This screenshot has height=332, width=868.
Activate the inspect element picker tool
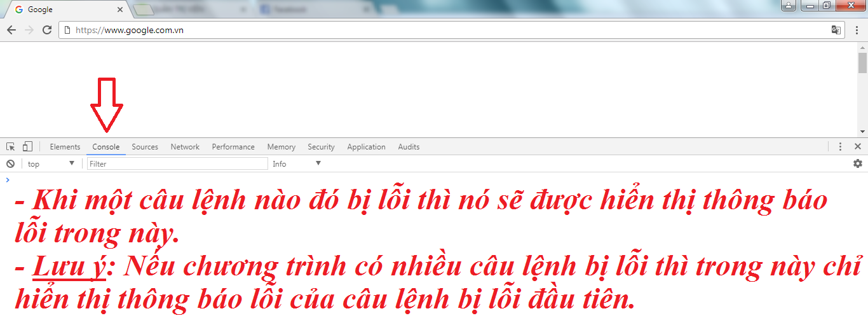click(11, 147)
